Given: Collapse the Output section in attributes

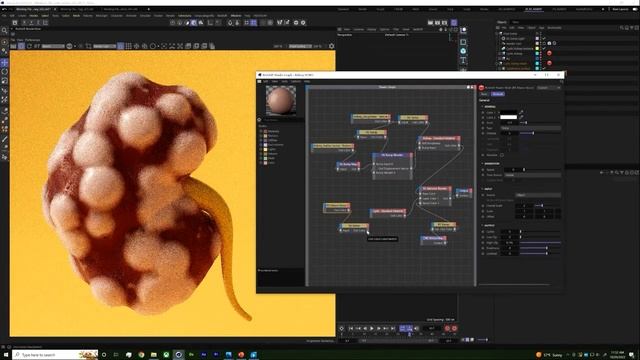Looking at the screenshot, I should [482, 225].
